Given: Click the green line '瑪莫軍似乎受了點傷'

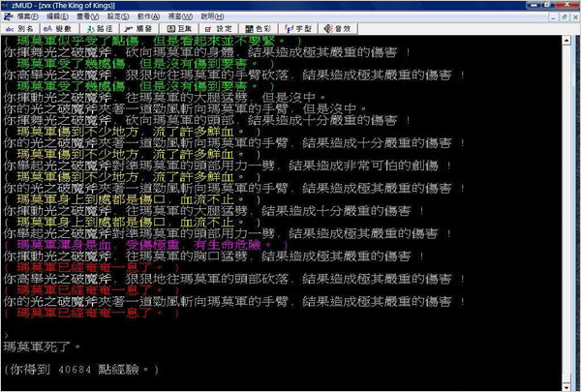Looking at the screenshot, I should (153, 41).
